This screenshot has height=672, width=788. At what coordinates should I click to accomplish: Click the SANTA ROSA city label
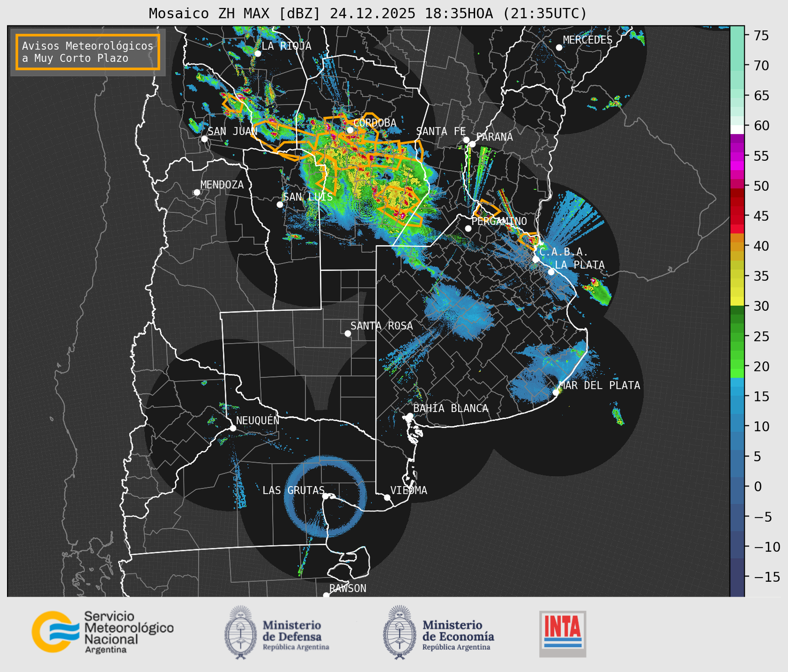point(382,326)
